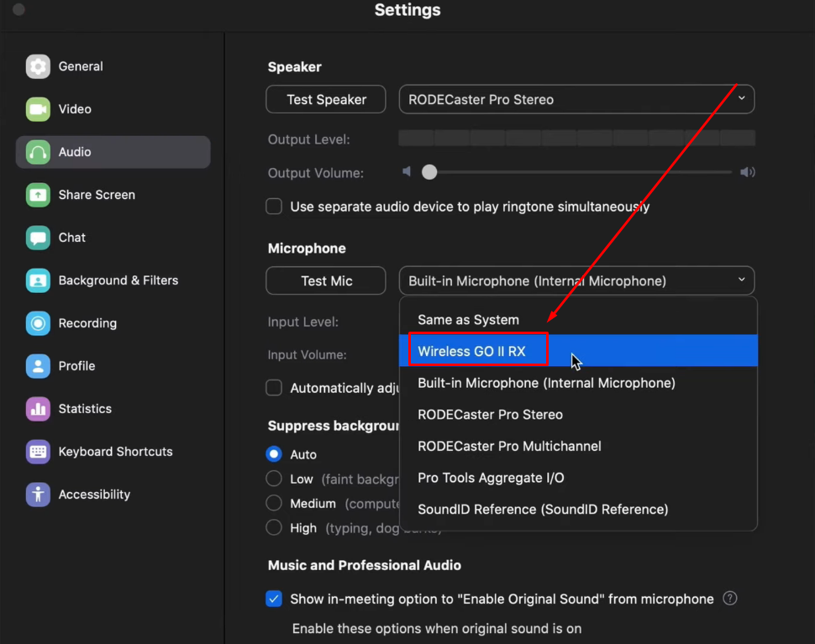
Task: Click the Microphone section heading
Action: tap(307, 249)
